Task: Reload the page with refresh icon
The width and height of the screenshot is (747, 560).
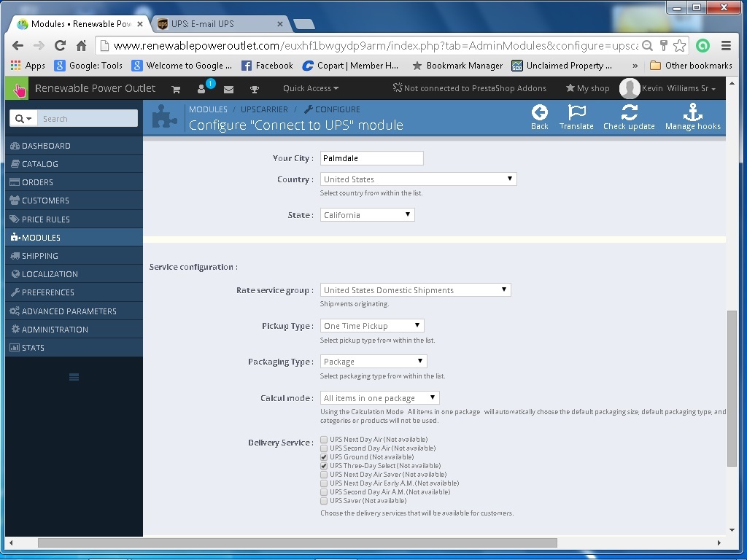Action: tap(60, 46)
